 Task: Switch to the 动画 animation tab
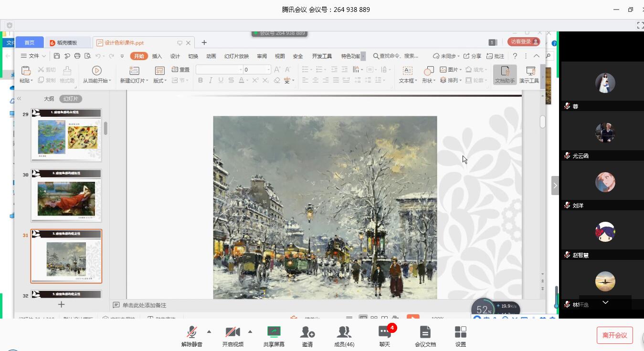pyautogui.click(x=211, y=56)
